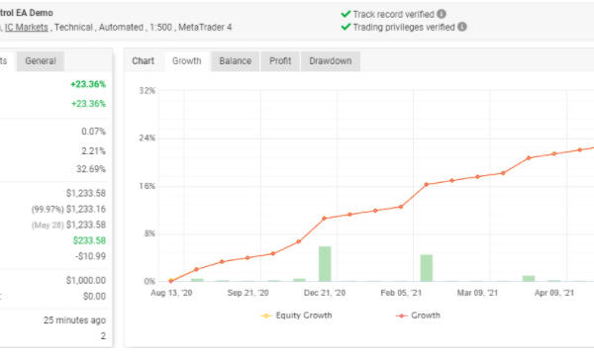Toggle the Growth legend entry
This screenshot has height=364, width=594.
418,316
